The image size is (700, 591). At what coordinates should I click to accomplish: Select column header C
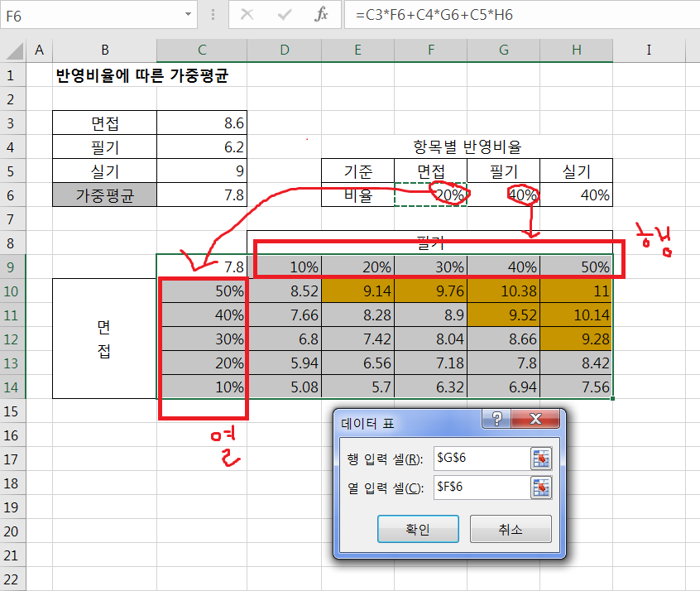click(202, 50)
